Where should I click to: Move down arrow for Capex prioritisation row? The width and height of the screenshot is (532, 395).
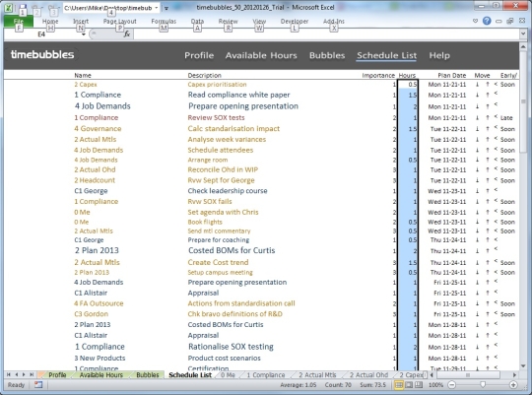[477, 84]
